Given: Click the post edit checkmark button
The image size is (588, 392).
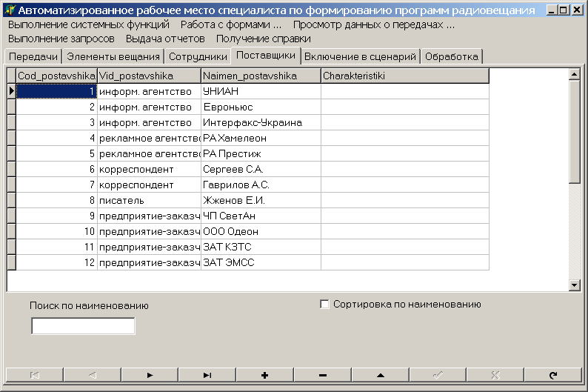Looking at the screenshot, I should [x=438, y=375].
